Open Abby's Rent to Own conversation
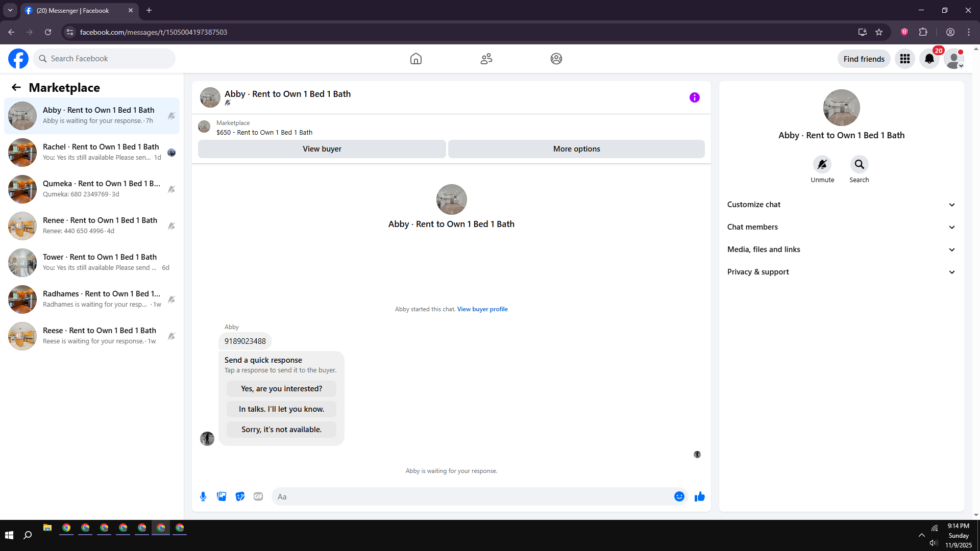The width and height of the screenshot is (980, 551). coord(92,116)
